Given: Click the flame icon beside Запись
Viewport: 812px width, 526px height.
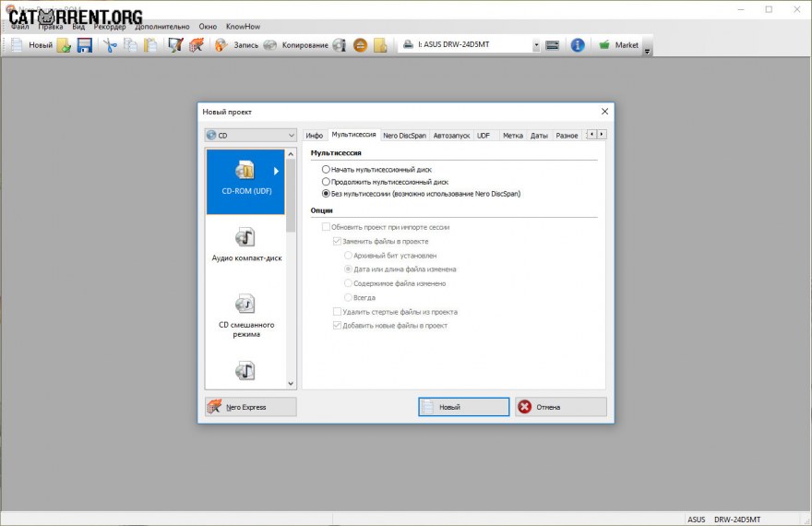Looking at the screenshot, I should click(221, 45).
